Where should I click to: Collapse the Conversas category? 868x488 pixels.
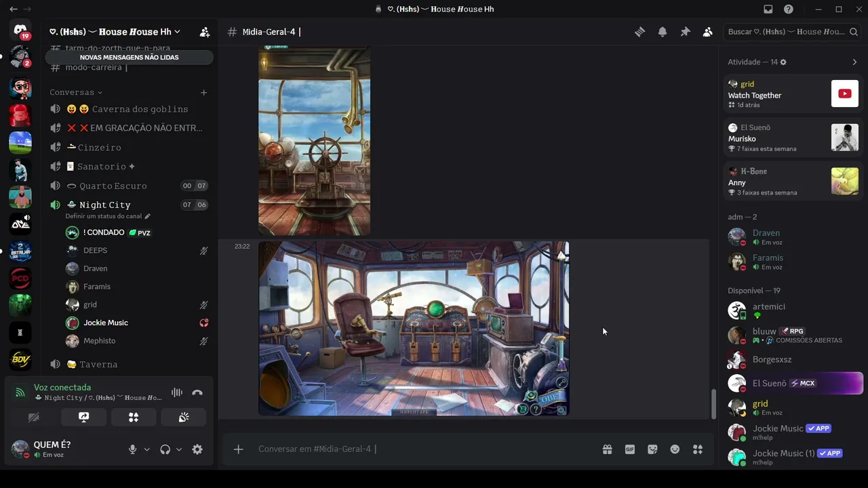75,92
